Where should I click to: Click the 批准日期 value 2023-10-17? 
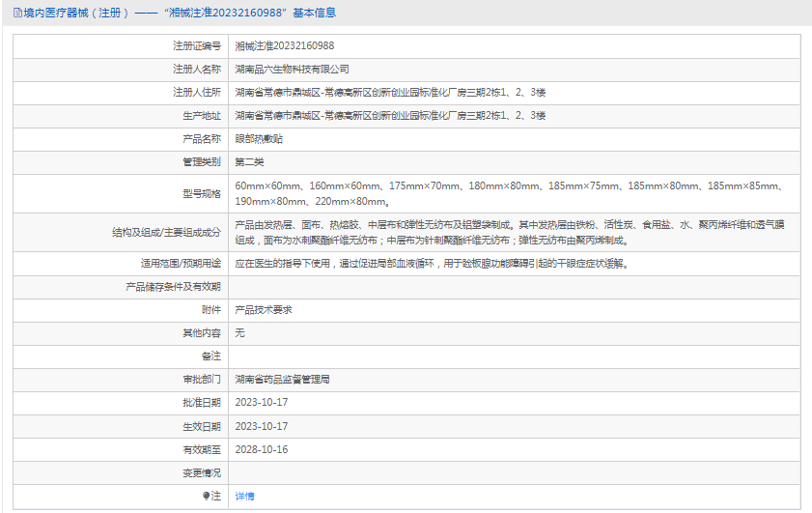tap(262, 402)
